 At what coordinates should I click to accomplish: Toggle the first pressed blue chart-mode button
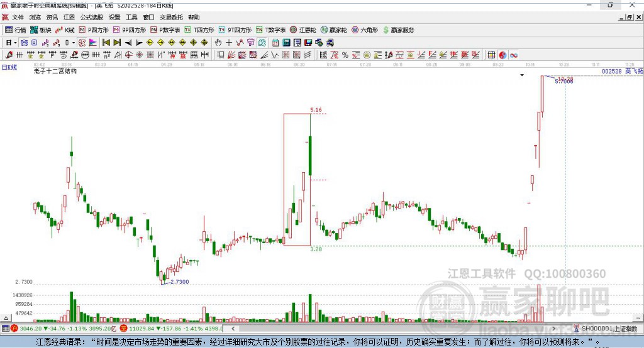tap(24, 43)
